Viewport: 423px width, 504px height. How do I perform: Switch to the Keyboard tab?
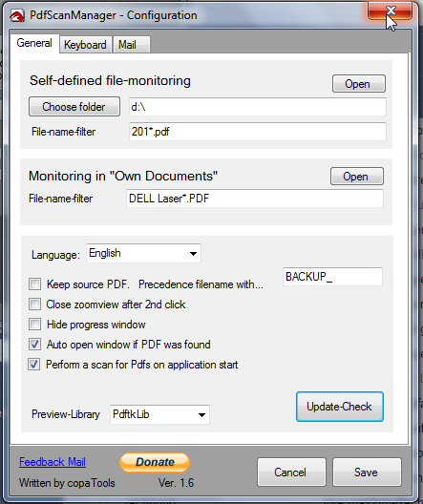85,45
